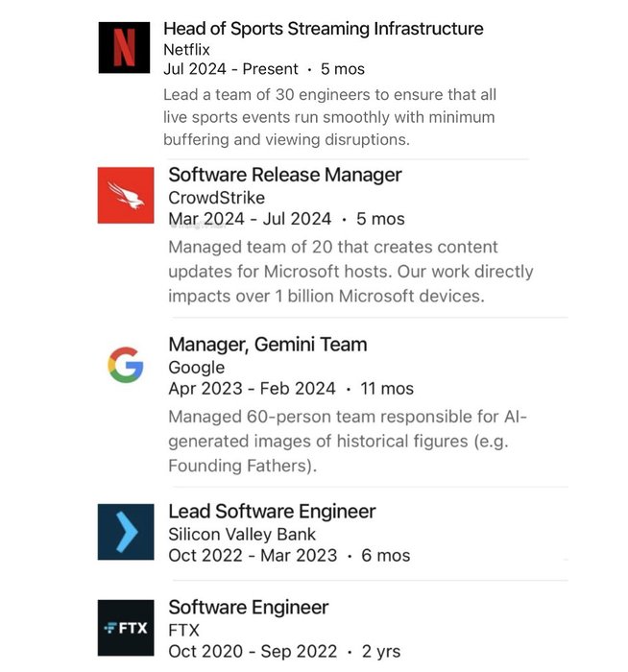Screen dimensions: 628x672
Task: Open Head of Sports Streaming Infrastructure title
Action: 323,29
